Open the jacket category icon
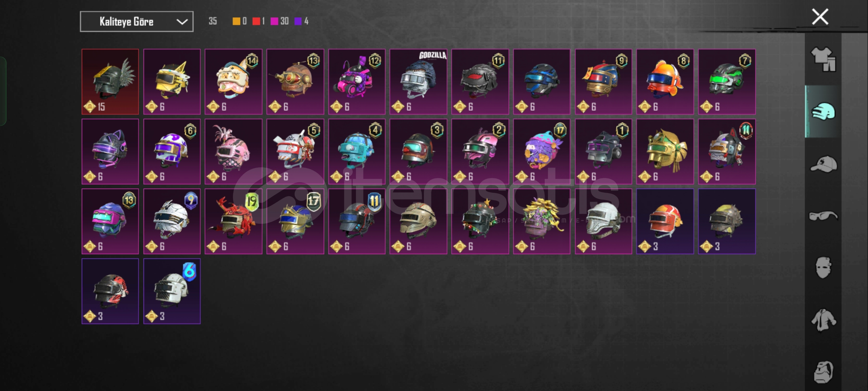 [x=823, y=320]
